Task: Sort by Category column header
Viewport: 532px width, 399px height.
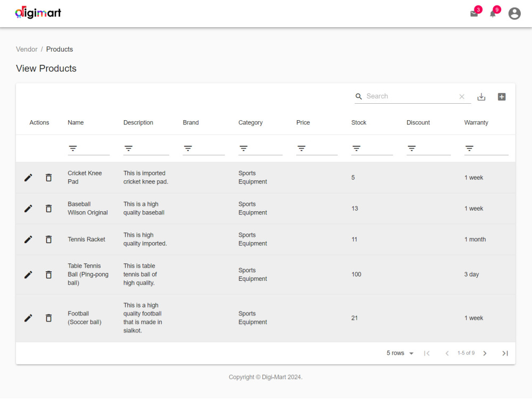Action: click(x=251, y=122)
